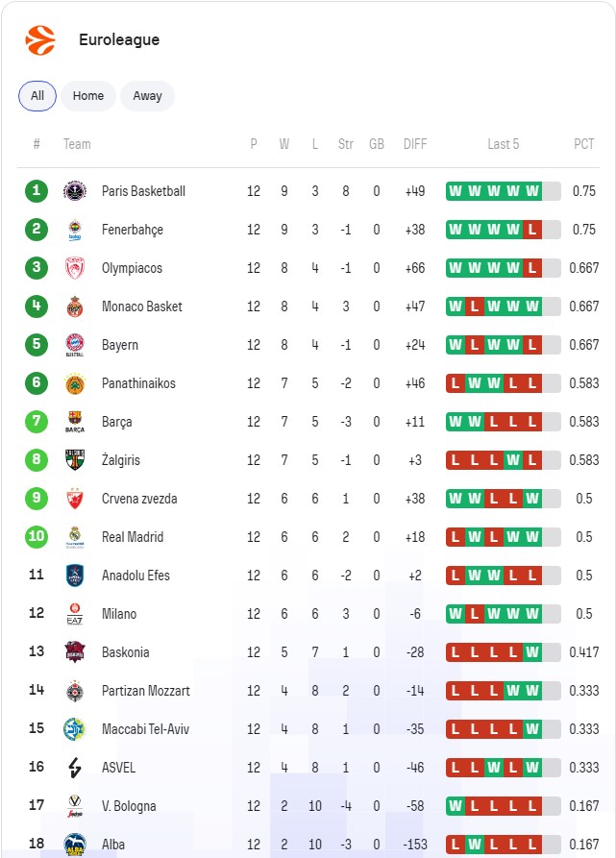616x858 pixels.
Task: Click the DIFF column header
Action: (415, 144)
